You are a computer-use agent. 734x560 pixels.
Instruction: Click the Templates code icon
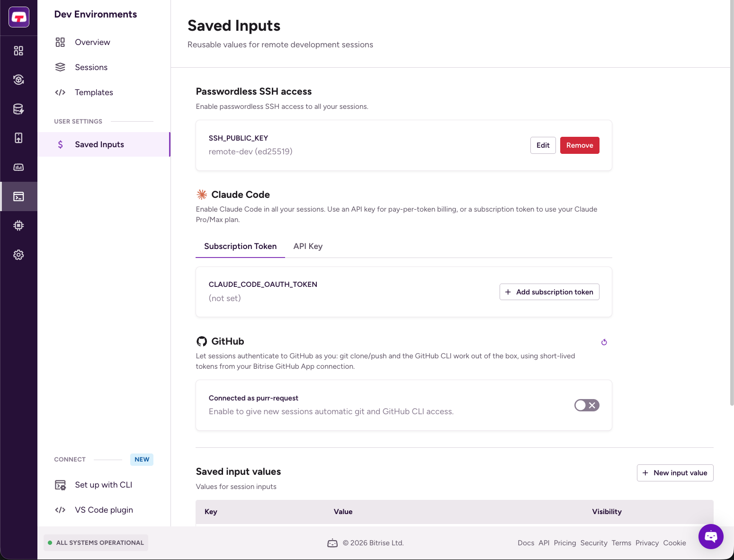(60, 92)
